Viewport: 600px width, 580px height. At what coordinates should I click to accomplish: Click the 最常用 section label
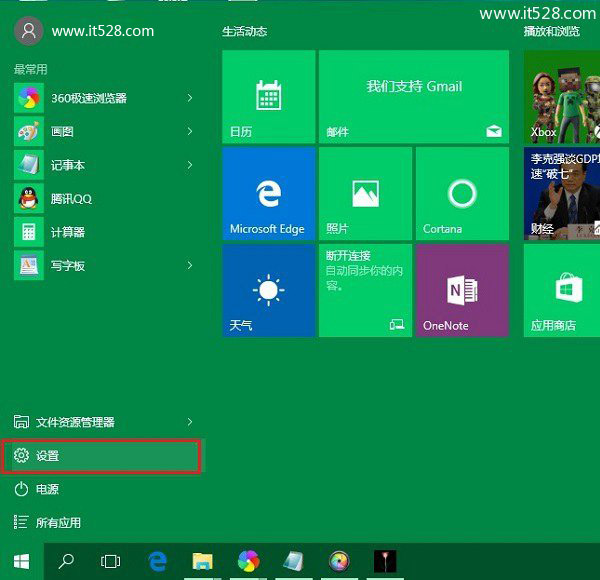tap(31, 69)
